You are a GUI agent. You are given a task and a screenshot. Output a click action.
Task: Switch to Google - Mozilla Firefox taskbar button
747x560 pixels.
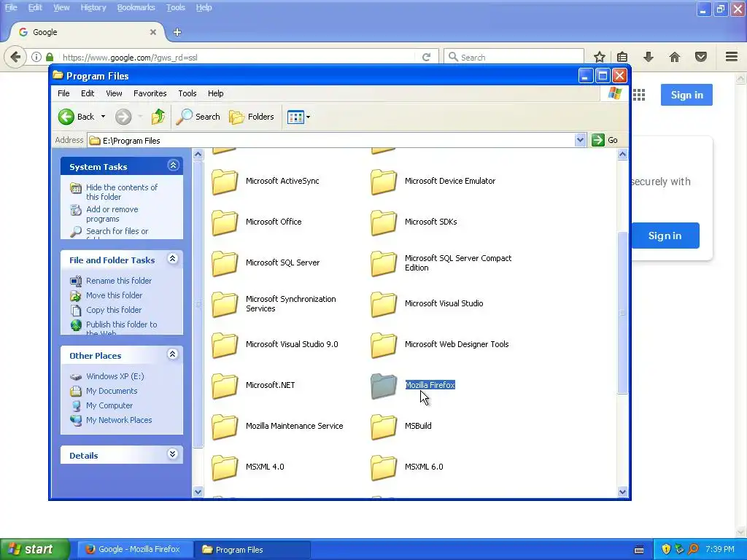pos(135,550)
